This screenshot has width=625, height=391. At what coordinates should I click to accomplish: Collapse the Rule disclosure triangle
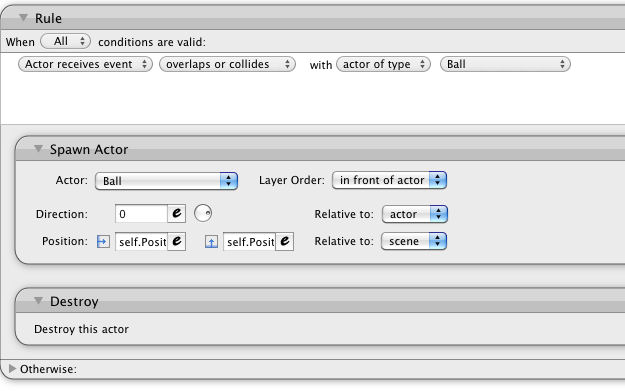tap(24, 18)
